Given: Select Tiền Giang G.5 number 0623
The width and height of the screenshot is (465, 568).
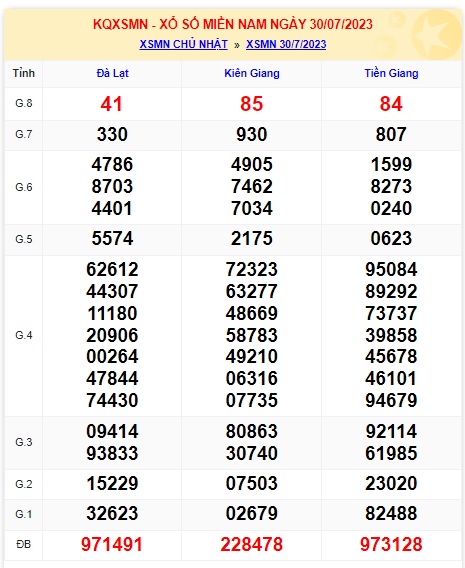Looking at the screenshot, I should [391, 238].
